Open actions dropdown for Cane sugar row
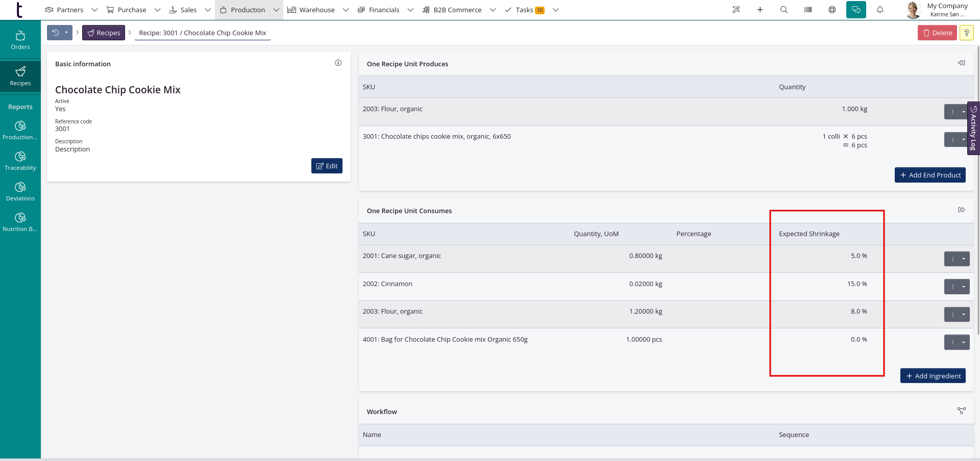980x461 pixels. click(x=963, y=259)
